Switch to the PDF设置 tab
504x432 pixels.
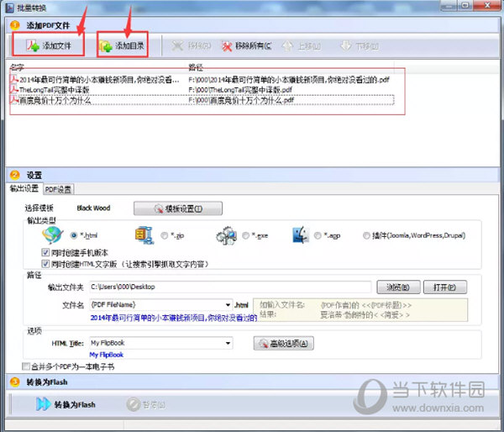pyautogui.click(x=58, y=189)
